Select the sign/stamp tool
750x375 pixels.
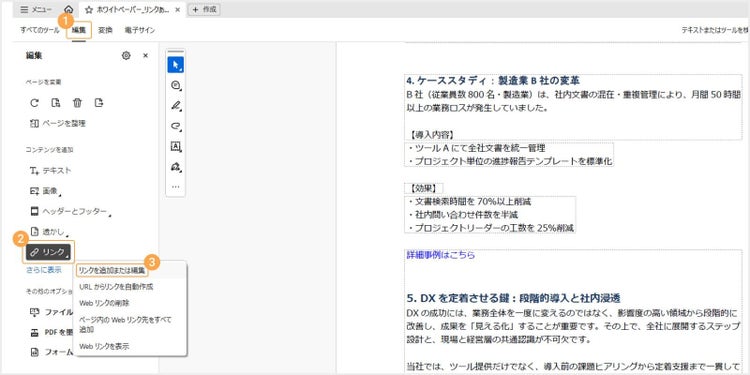pos(176,166)
